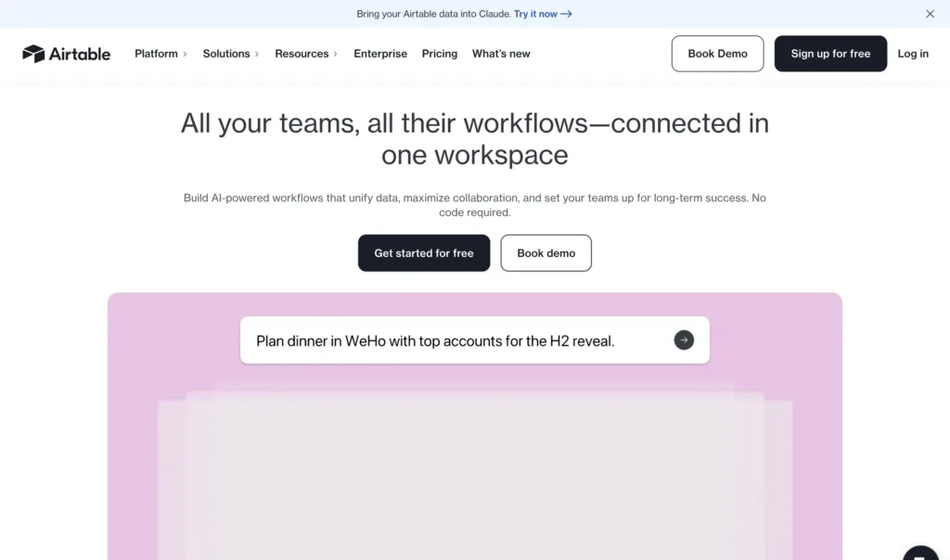Select the main workspace headline text
The height and width of the screenshot is (560, 950).
pyautogui.click(x=474, y=139)
